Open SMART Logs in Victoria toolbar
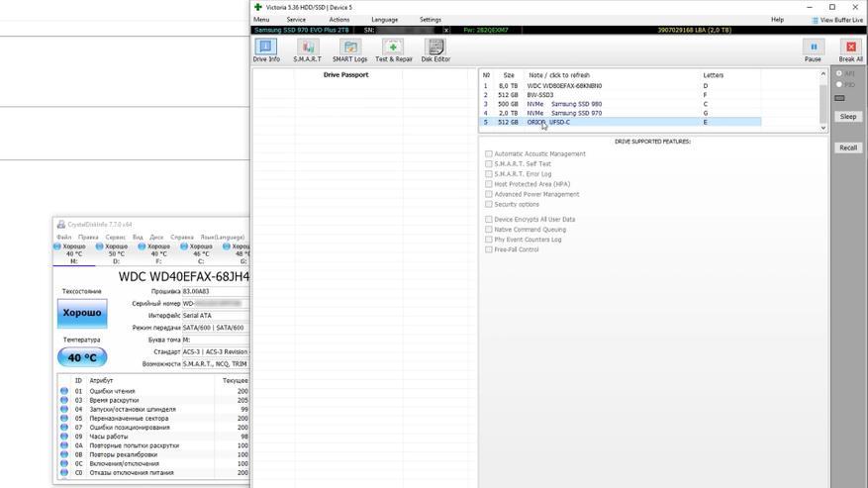Viewport: 868px width, 488px height. tap(349, 50)
